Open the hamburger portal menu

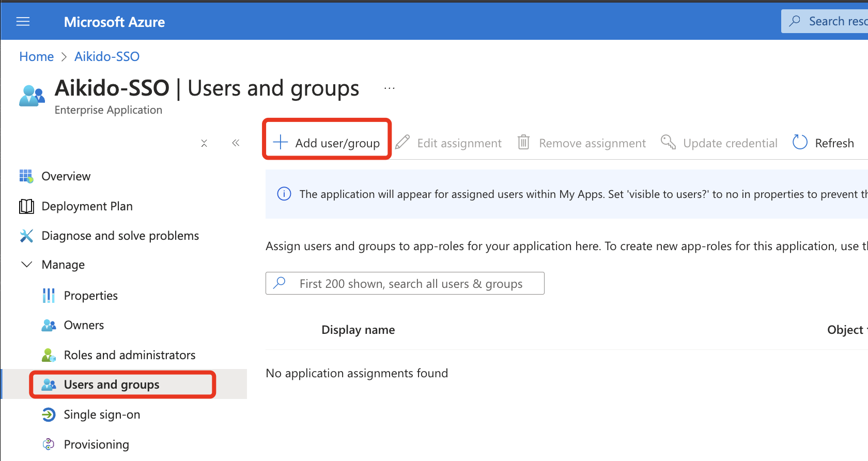click(x=23, y=22)
